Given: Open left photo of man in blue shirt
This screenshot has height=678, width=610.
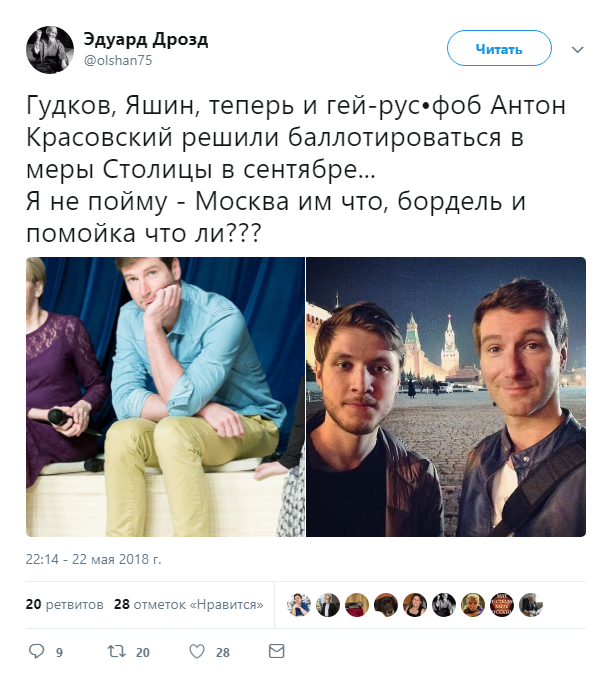Looking at the screenshot, I should (x=166, y=397).
